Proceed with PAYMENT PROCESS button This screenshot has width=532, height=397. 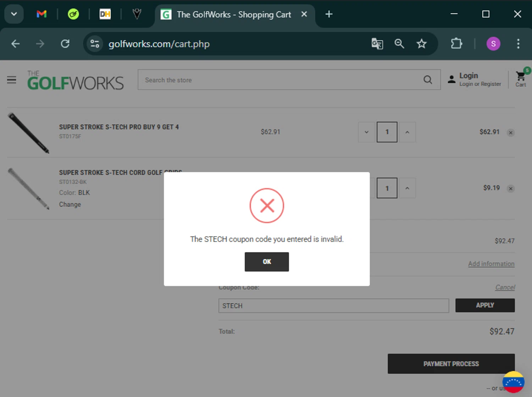(x=451, y=364)
